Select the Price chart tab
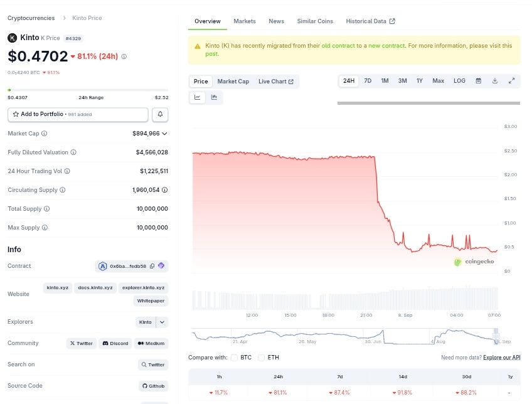The width and height of the screenshot is (532, 404). tap(201, 82)
